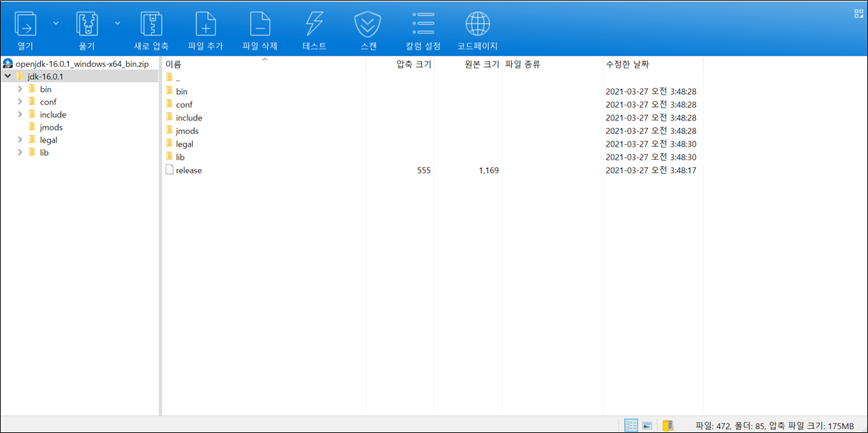
Task: Sort by 압축 크기 column header
Action: [400, 64]
